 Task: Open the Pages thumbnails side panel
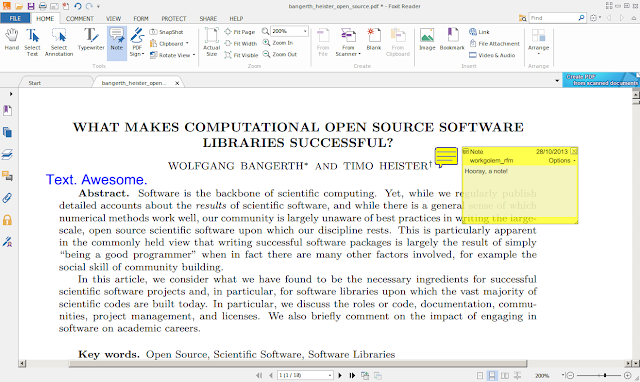[x=7, y=132]
